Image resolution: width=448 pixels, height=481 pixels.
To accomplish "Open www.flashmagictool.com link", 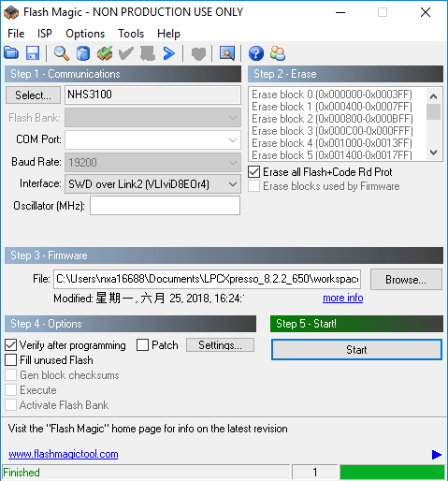I will coord(64,454).
